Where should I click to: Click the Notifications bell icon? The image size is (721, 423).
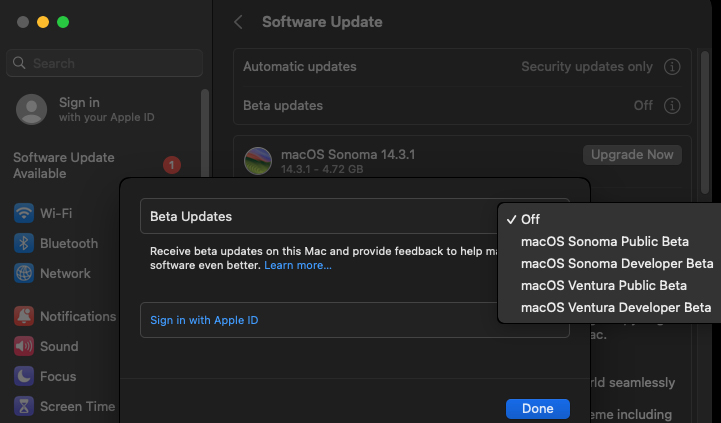tap(24, 316)
